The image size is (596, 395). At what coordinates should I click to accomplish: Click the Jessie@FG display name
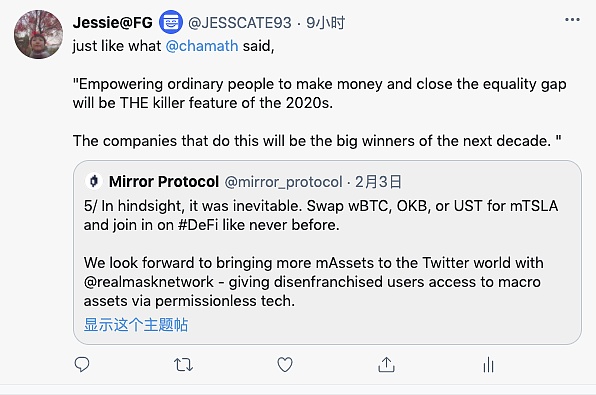(113, 23)
